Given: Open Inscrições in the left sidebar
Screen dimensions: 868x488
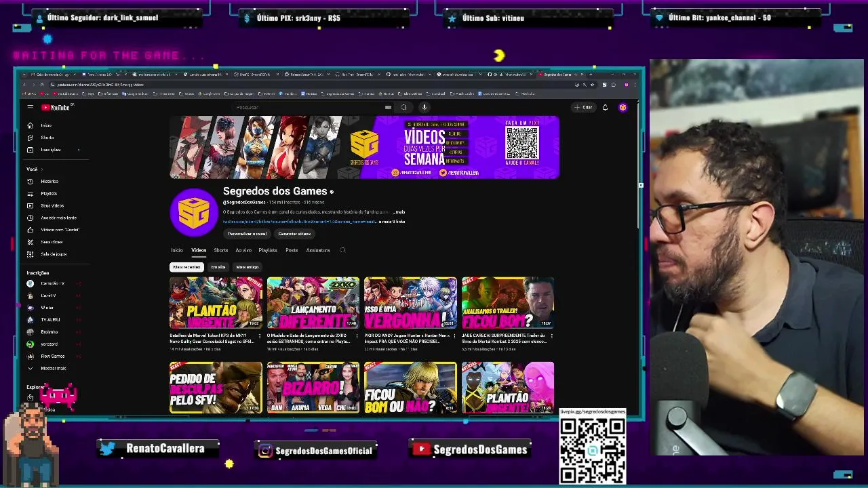Looking at the screenshot, I should [52, 150].
